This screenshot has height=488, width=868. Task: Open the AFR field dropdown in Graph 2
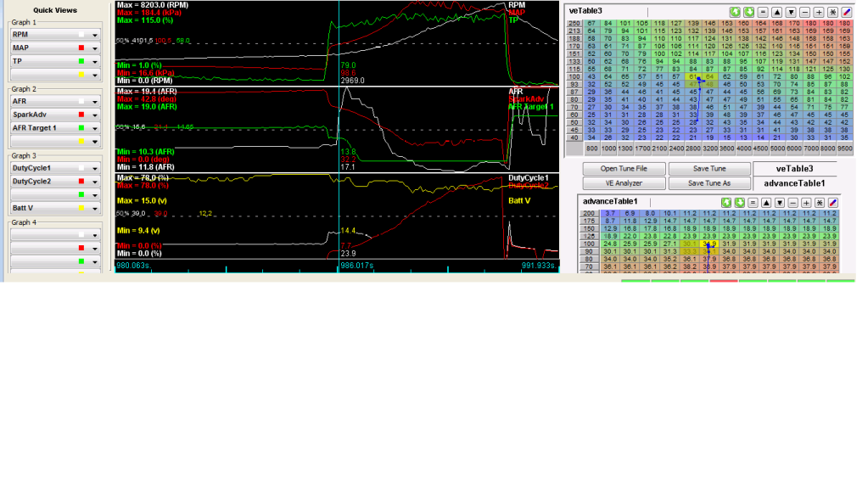tap(95, 101)
